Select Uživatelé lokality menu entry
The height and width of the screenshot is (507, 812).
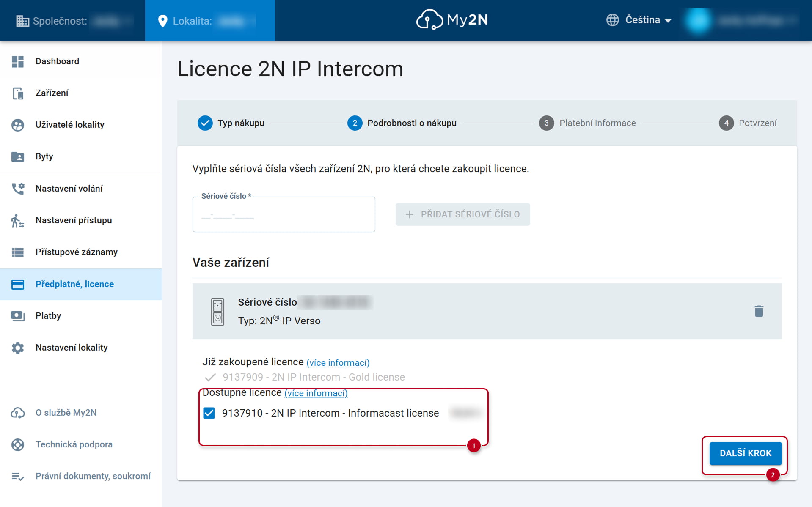pos(81,125)
